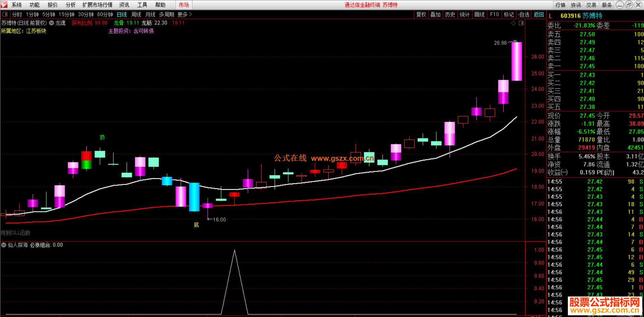Open the 龙魂 indicator dropdown arrow

pyautogui.click(x=51, y=23)
